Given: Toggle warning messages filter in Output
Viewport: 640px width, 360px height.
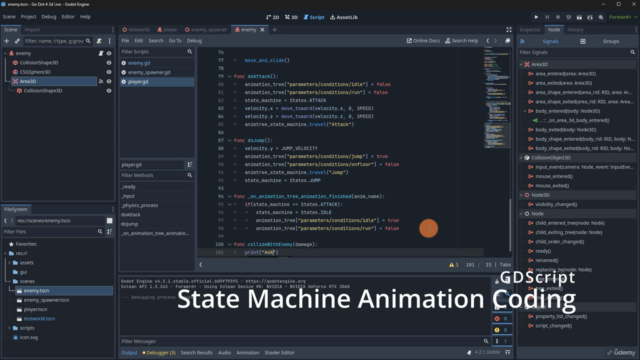Looking at the screenshot, I should (502, 330).
